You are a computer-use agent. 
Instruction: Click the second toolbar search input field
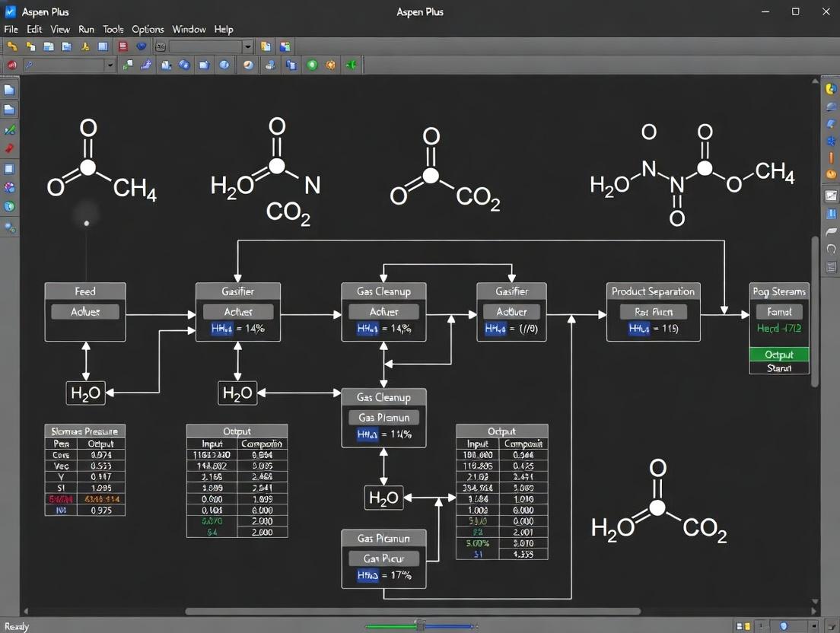pyautogui.click(x=64, y=65)
